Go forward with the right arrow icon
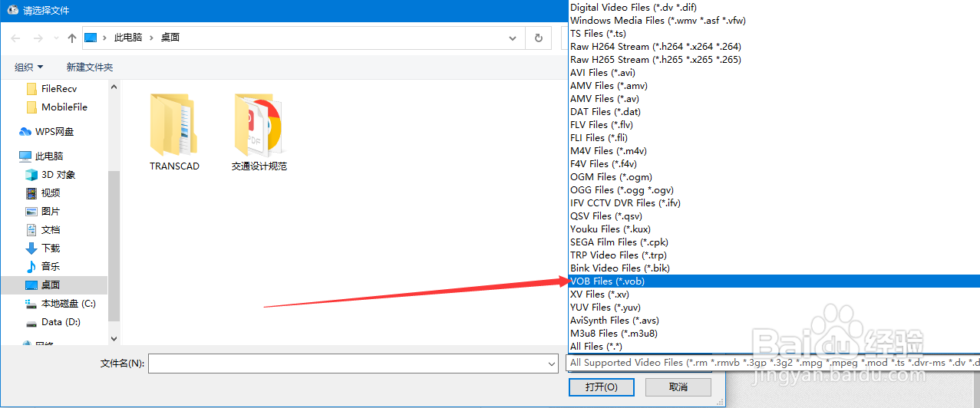980x408 pixels. [x=38, y=38]
